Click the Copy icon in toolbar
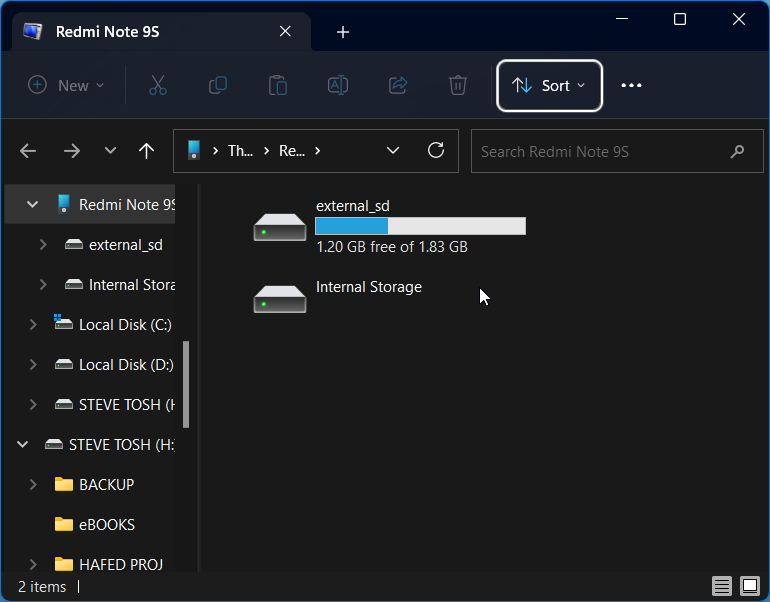 coord(218,85)
